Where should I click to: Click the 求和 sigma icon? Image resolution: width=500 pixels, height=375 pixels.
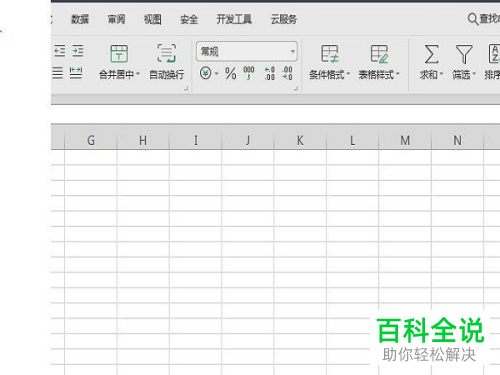point(431,54)
